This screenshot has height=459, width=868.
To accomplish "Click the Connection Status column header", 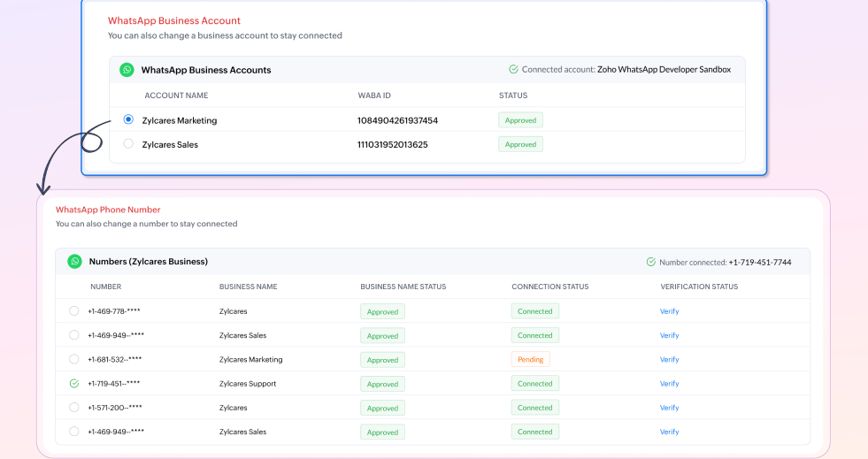I will point(550,287).
